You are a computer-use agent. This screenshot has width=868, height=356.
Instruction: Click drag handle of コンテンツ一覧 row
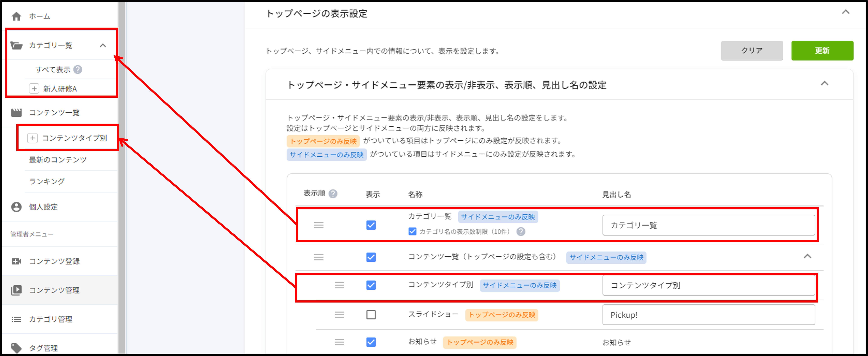point(319,257)
